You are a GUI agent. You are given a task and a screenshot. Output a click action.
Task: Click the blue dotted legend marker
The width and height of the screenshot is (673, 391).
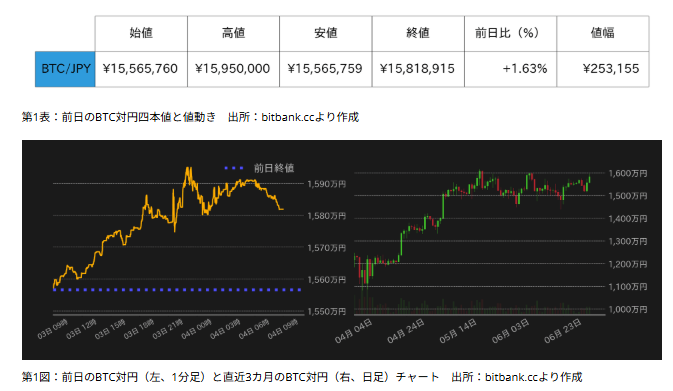coord(234,168)
